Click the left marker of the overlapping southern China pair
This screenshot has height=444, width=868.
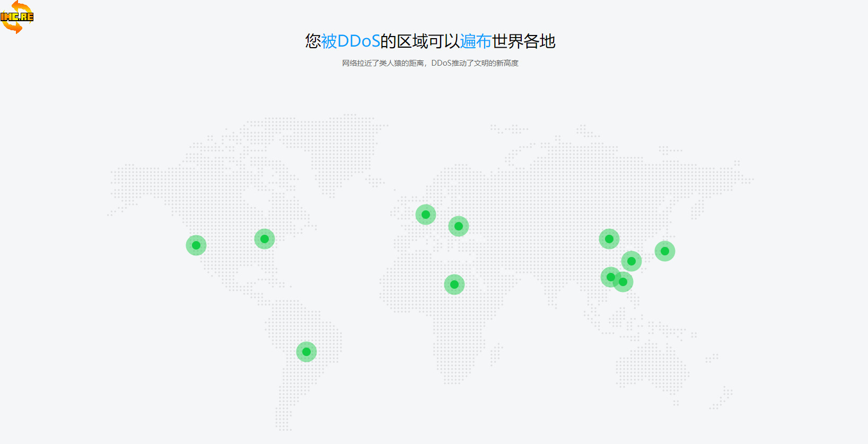[609, 277]
